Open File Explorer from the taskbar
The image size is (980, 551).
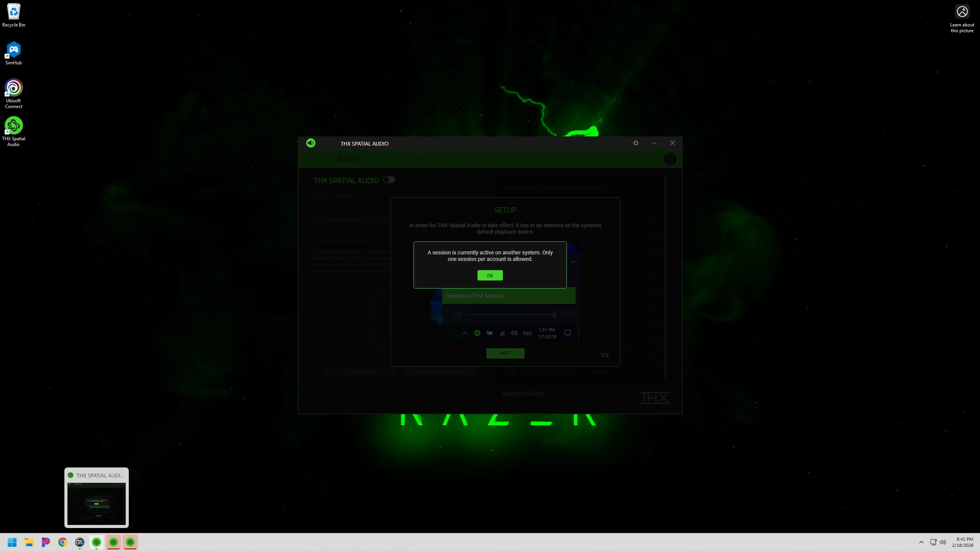tap(29, 542)
